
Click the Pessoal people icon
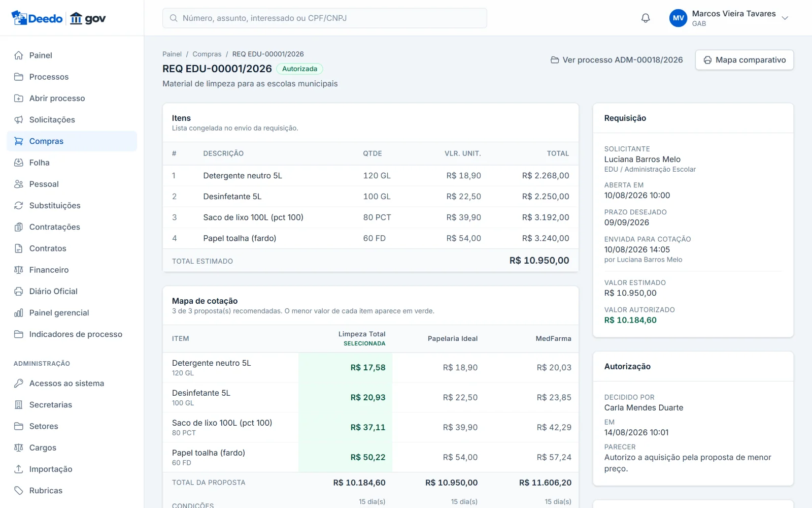(19, 184)
